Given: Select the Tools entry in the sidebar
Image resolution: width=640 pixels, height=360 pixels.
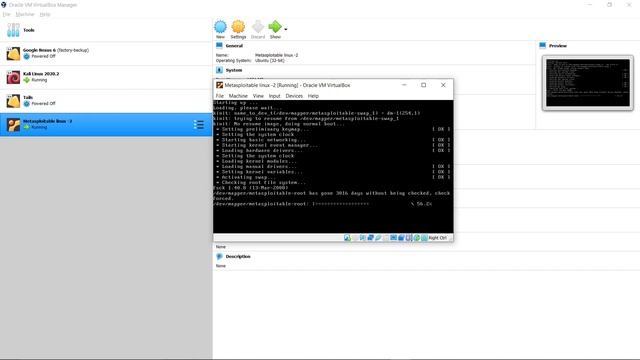Looking at the screenshot, I should [x=106, y=30].
